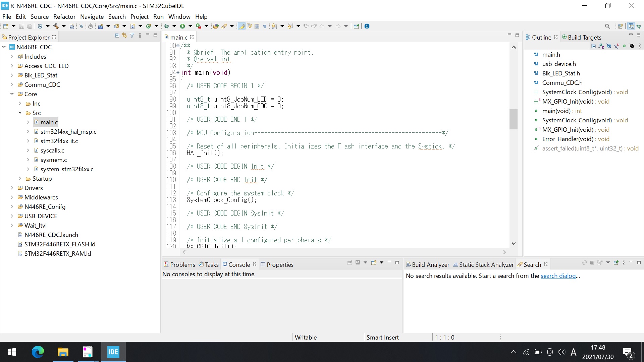Open Debug configurations dropdown arrow
644x362 pixels.
click(174, 26)
